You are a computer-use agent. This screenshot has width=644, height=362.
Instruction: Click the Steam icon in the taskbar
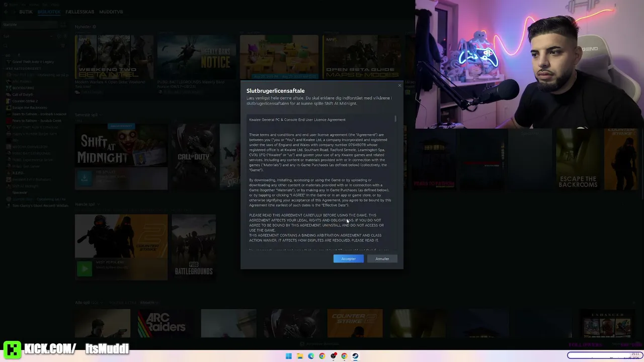tap(355, 356)
